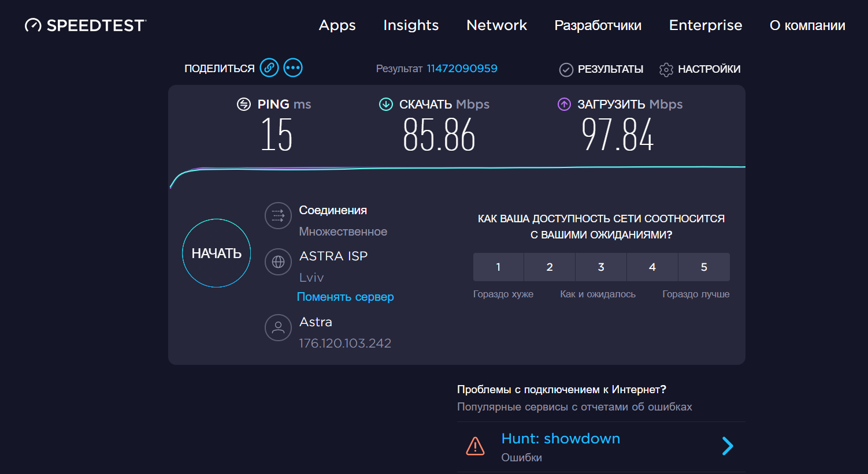Open the Enterprise menu item
The height and width of the screenshot is (474, 868).
[x=705, y=25]
